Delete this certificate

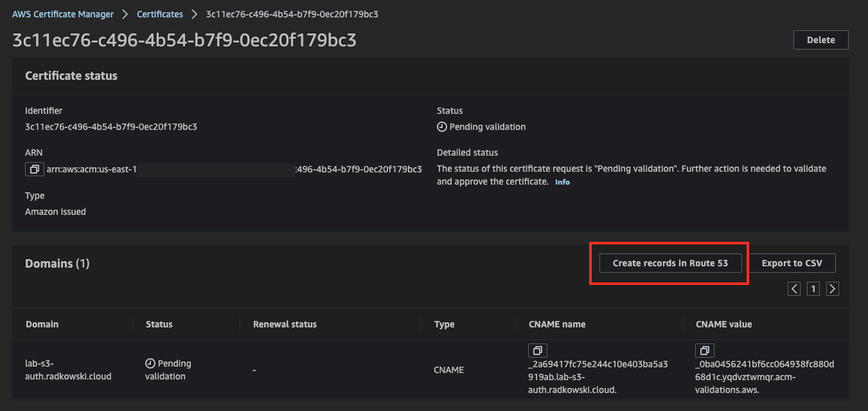pos(821,40)
